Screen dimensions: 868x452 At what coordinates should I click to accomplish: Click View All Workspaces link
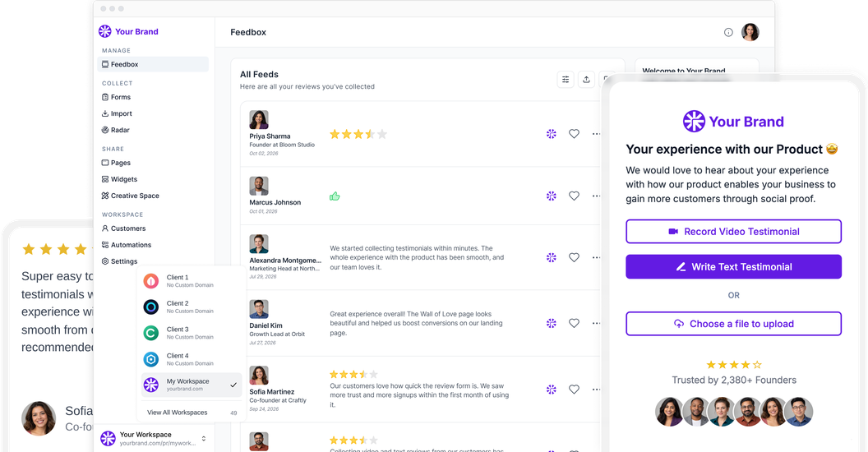pos(178,413)
